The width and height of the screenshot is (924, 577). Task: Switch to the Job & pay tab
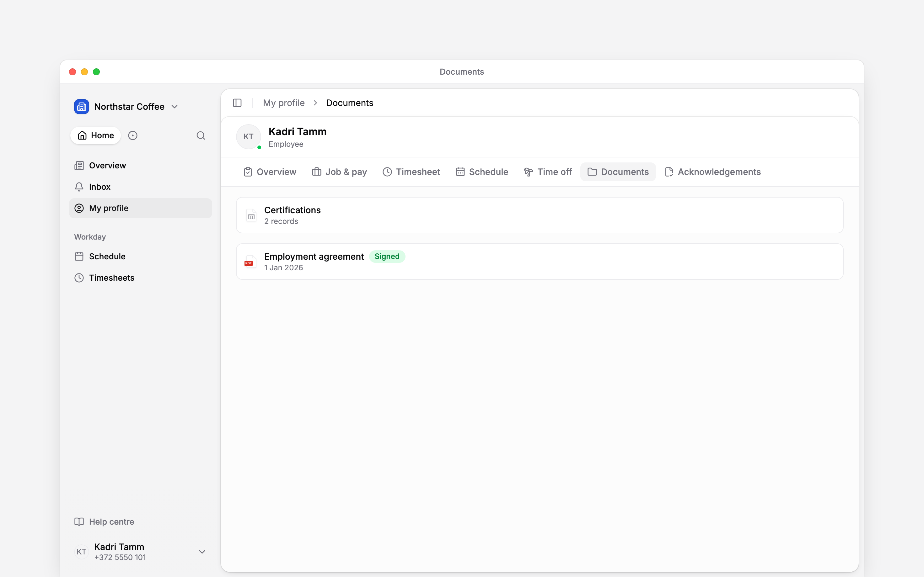pyautogui.click(x=339, y=172)
